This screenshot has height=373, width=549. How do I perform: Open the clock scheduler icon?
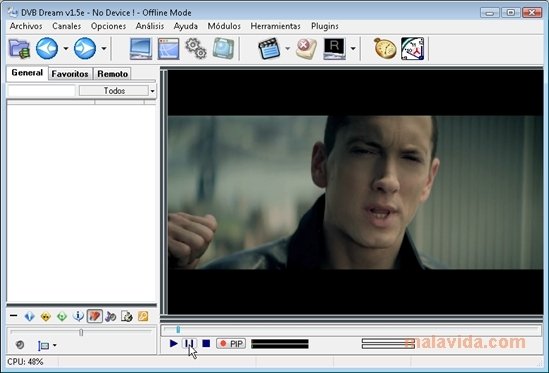(x=412, y=49)
